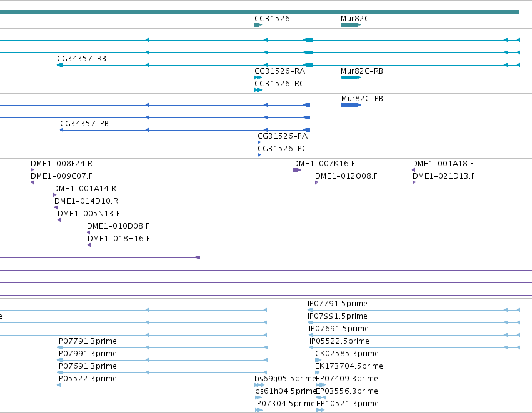Click the DME1-001A14.R arrow glyph
Image resolution: width=532 pixels, height=413 pixels.
click(54, 196)
